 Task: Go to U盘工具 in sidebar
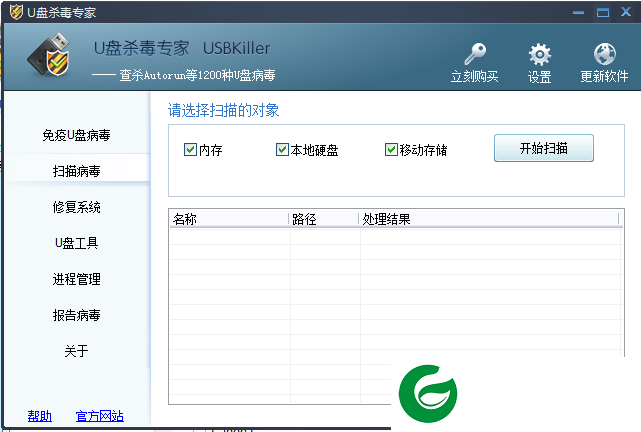[76, 243]
